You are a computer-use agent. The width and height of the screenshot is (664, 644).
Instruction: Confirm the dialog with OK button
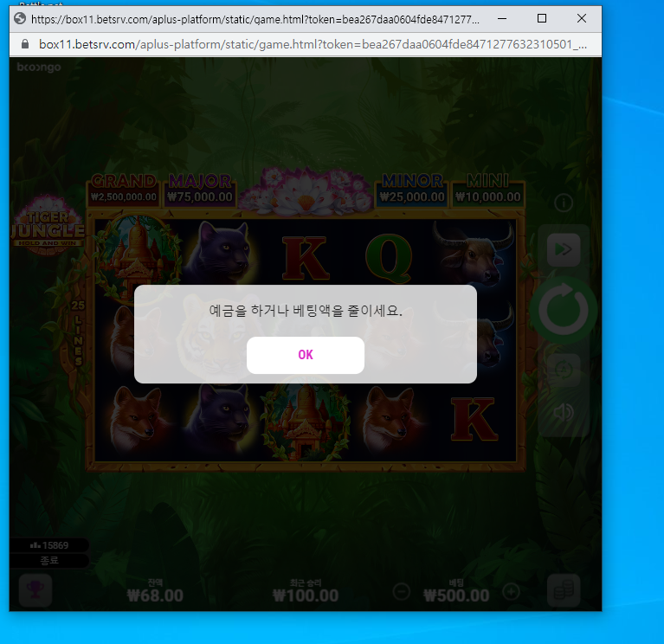tap(306, 355)
